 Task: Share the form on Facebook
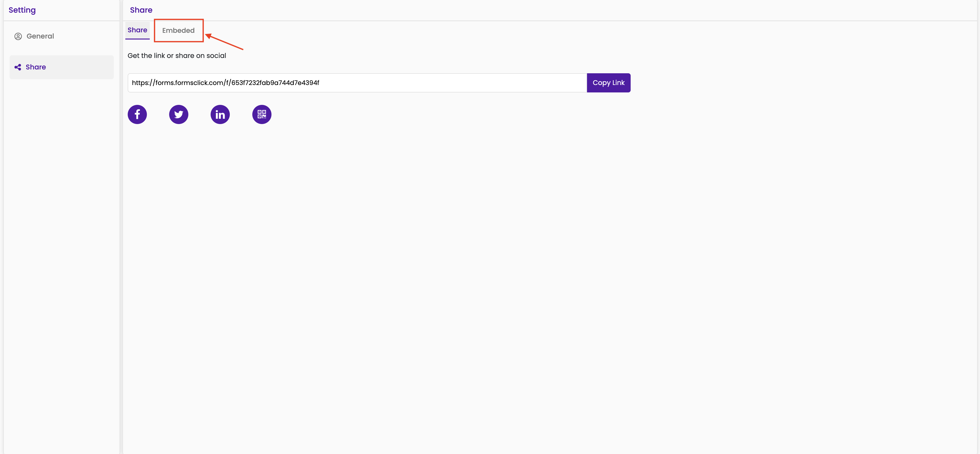coord(137,114)
